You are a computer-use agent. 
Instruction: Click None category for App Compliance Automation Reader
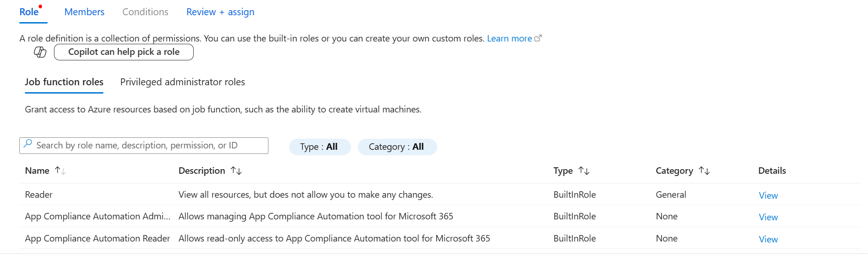[x=667, y=238]
